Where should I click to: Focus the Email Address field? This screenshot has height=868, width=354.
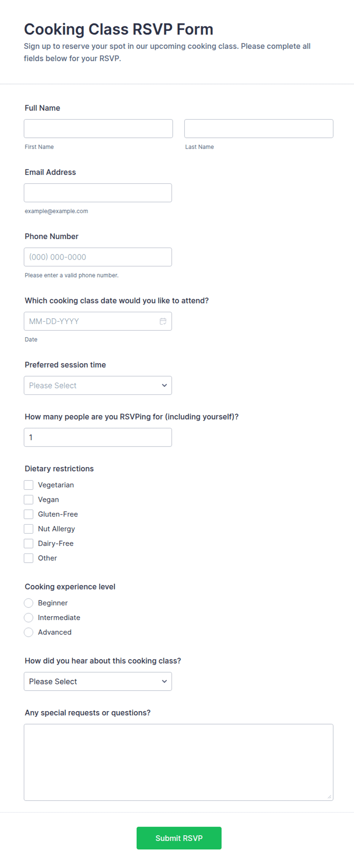tap(98, 193)
